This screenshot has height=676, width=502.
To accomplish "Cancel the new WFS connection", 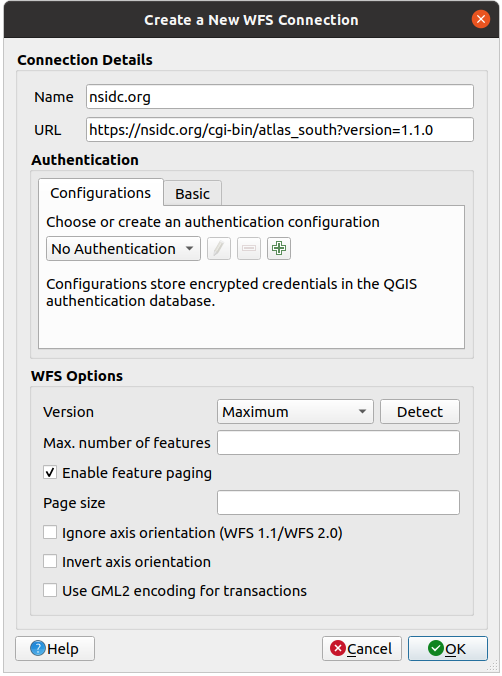I will pos(361,648).
